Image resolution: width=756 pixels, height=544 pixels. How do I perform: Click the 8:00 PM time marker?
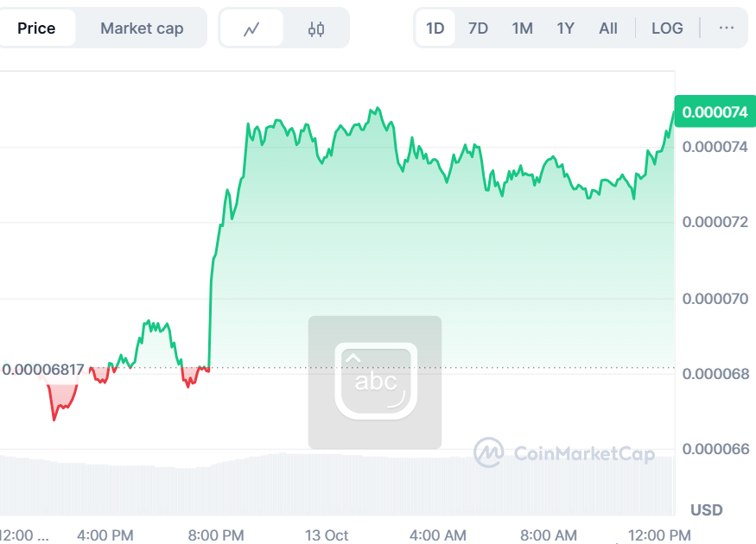[215, 535]
